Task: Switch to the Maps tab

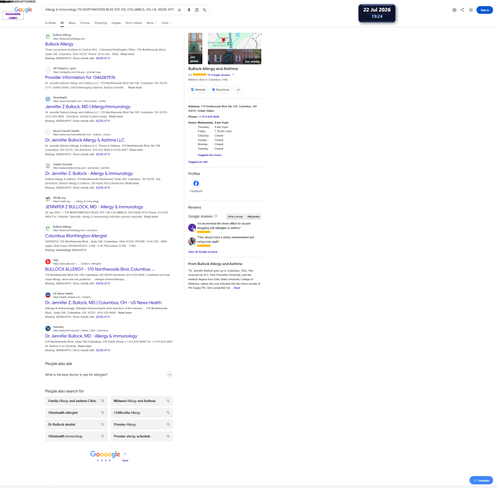Action: point(72,23)
